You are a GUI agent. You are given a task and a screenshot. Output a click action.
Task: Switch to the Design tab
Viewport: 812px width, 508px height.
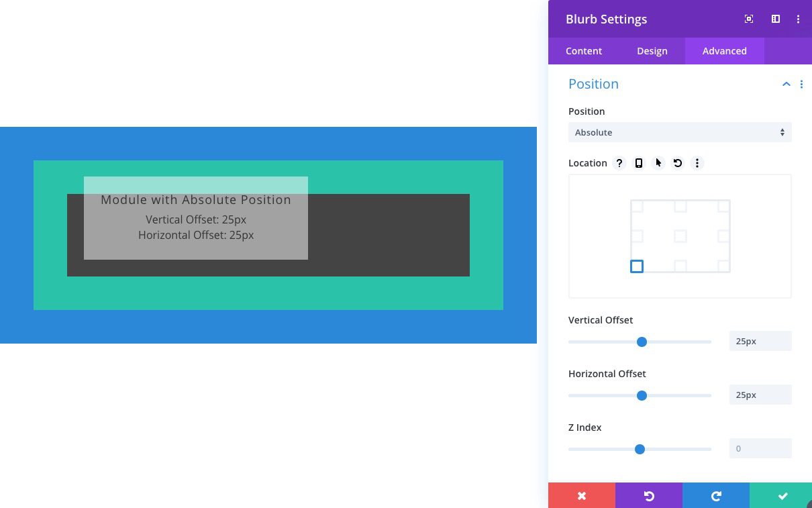point(652,51)
